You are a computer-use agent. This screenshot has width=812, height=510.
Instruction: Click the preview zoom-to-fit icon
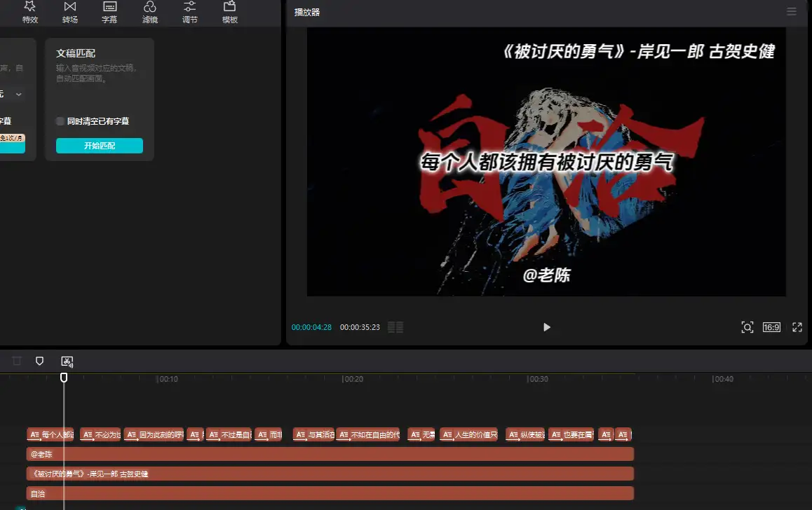click(x=747, y=327)
